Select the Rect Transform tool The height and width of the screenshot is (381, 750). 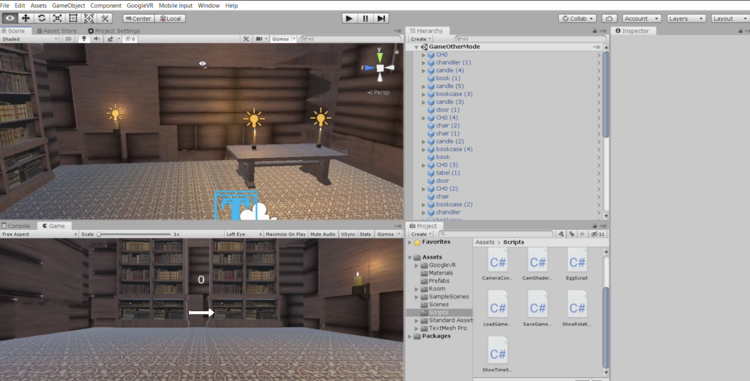pos(73,18)
